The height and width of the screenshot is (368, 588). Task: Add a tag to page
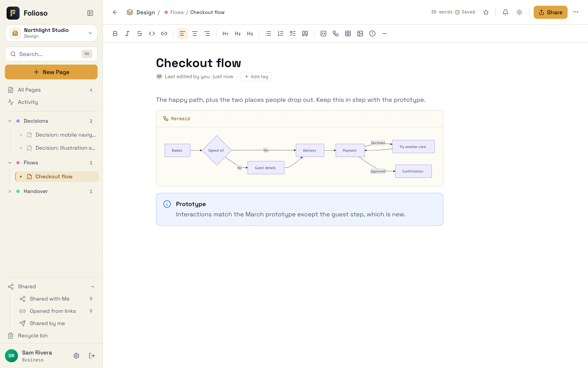click(256, 77)
